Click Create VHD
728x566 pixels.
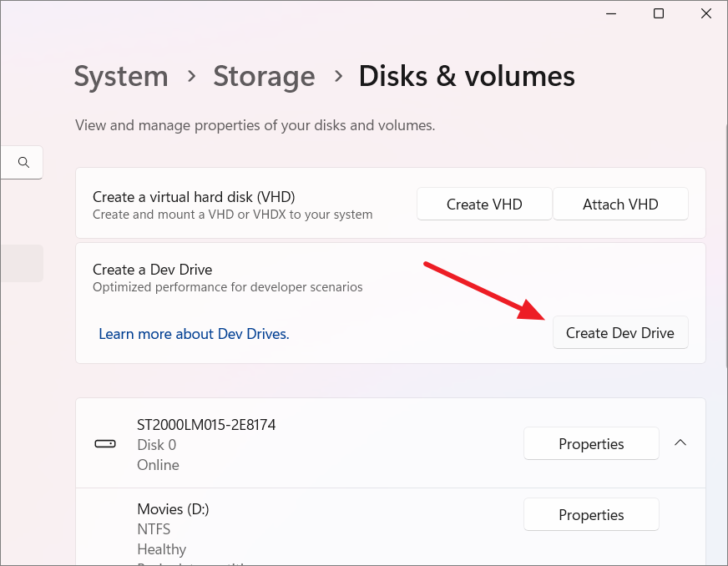pos(483,204)
